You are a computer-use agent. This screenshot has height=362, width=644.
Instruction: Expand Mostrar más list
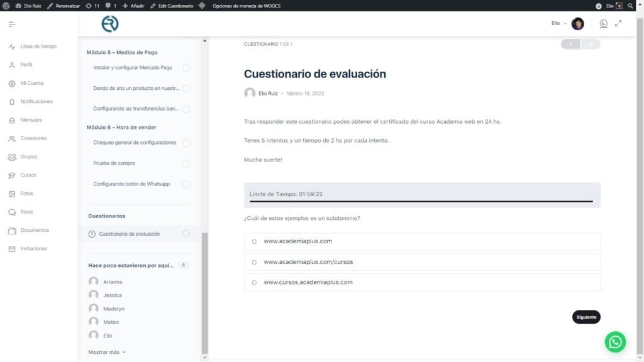click(107, 352)
